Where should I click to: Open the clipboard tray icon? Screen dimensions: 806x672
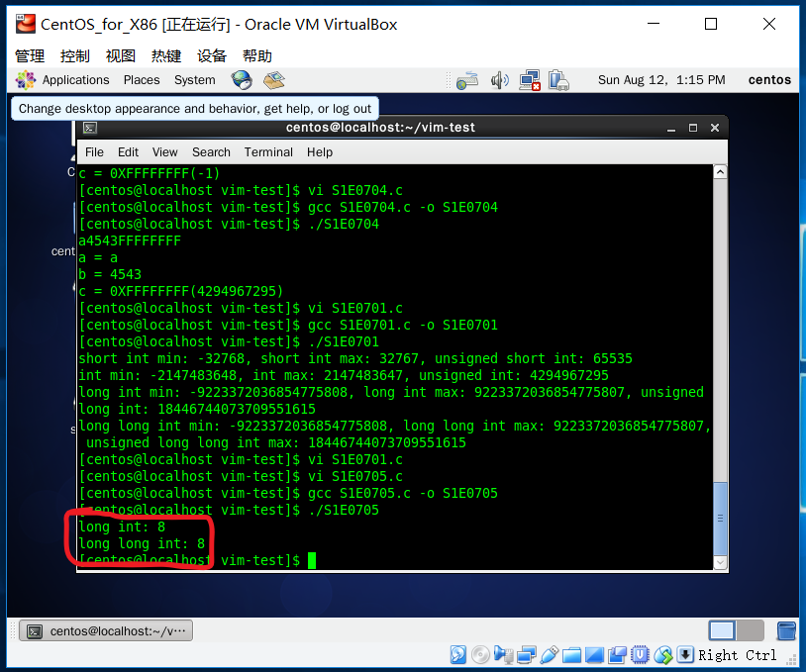point(558,81)
